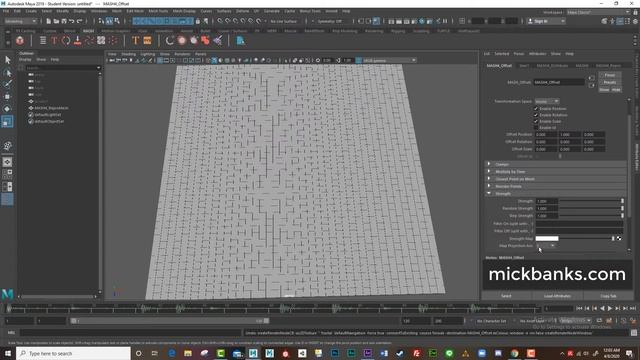Toggle Enable Position checkbox
Image resolution: width=640 pixels, height=360 pixels.
(x=536, y=109)
